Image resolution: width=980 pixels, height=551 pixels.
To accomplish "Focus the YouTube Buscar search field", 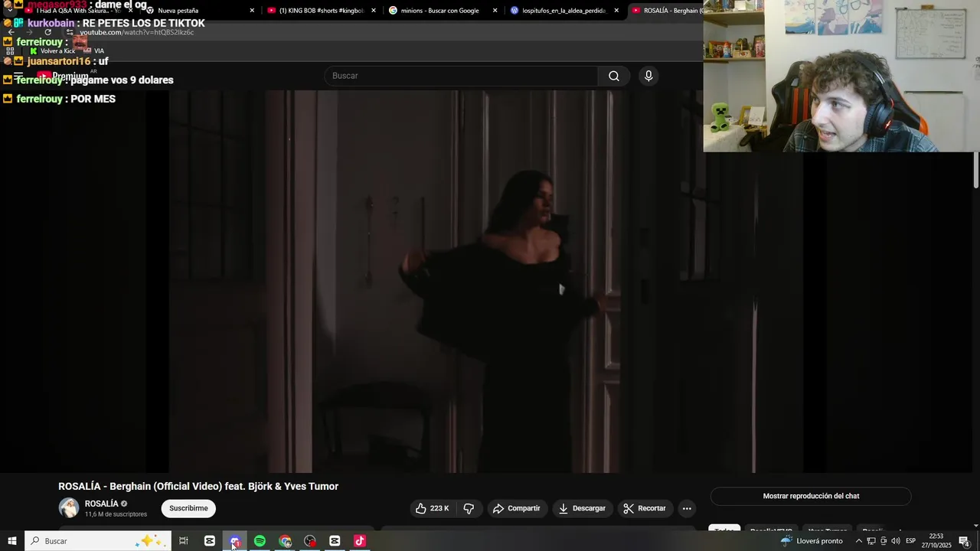I will tap(462, 76).
